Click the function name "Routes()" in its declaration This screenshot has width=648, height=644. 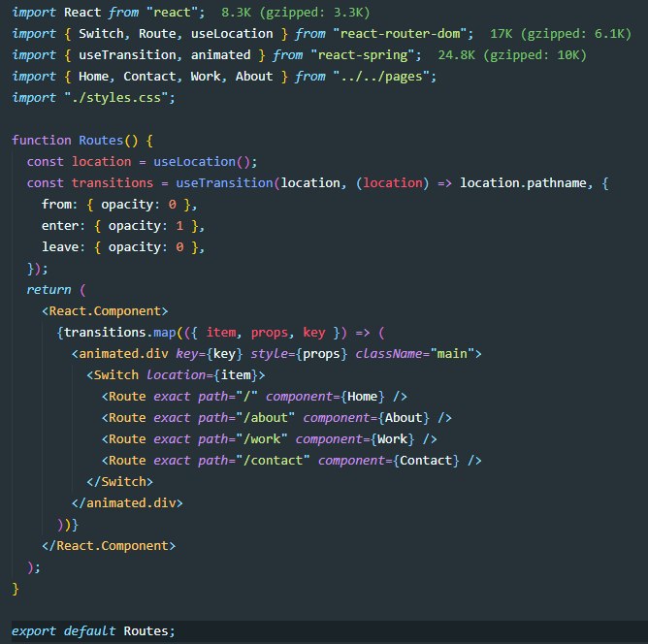[109, 141]
